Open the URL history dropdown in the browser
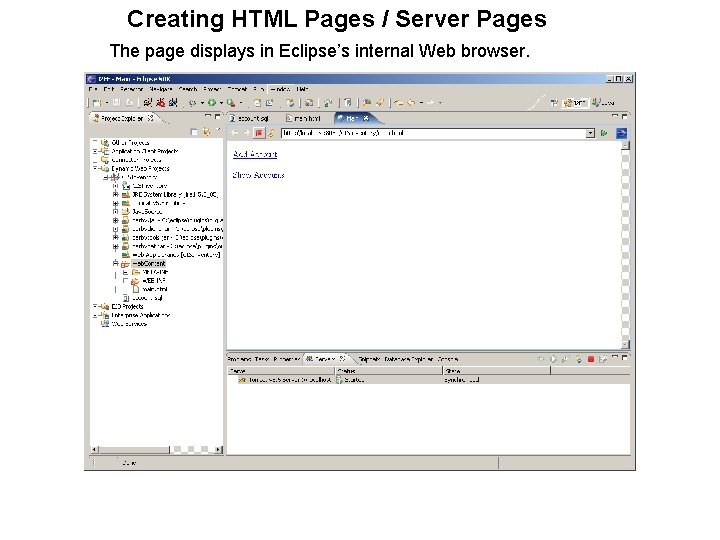The height and width of the screenshot is (540, 720). pyautogui.click(x=590, y=133)
